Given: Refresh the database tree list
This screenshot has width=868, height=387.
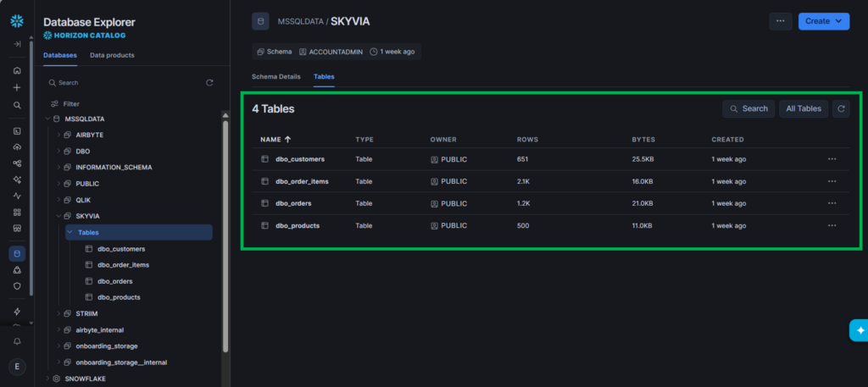Looking at the screenshot, I should (209, 82).
